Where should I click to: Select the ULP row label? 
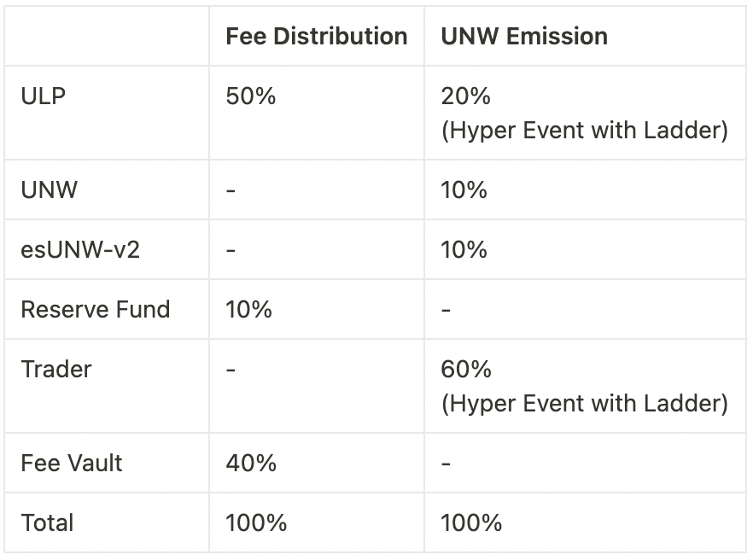[x=44, y=96]
